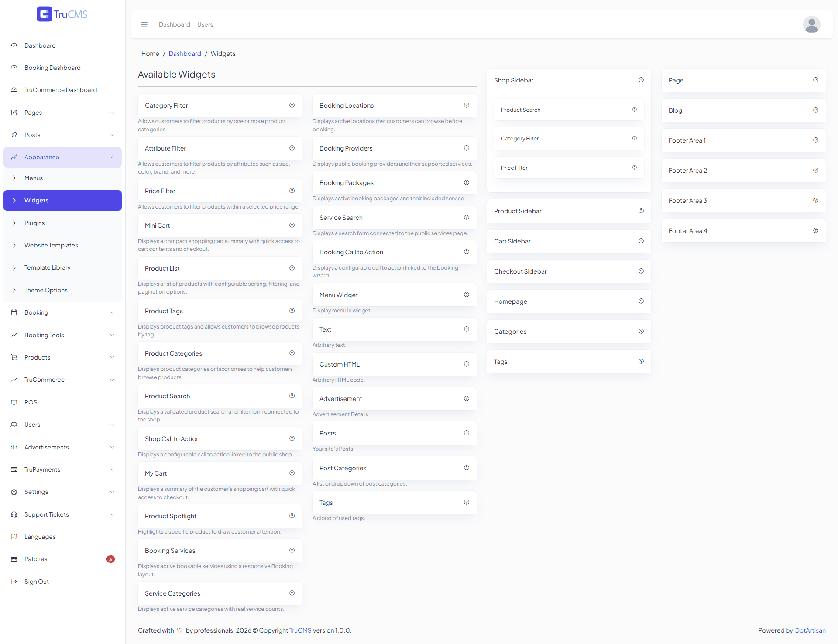Image resolution: width=838 pixels, height=644 pixels.
Task: Expand the TruPayments sidebar menu
Action: [x=62, y=469]
